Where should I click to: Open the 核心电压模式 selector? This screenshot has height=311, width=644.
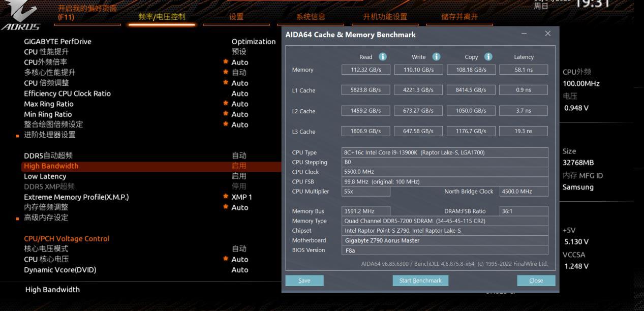pos(239,249)
